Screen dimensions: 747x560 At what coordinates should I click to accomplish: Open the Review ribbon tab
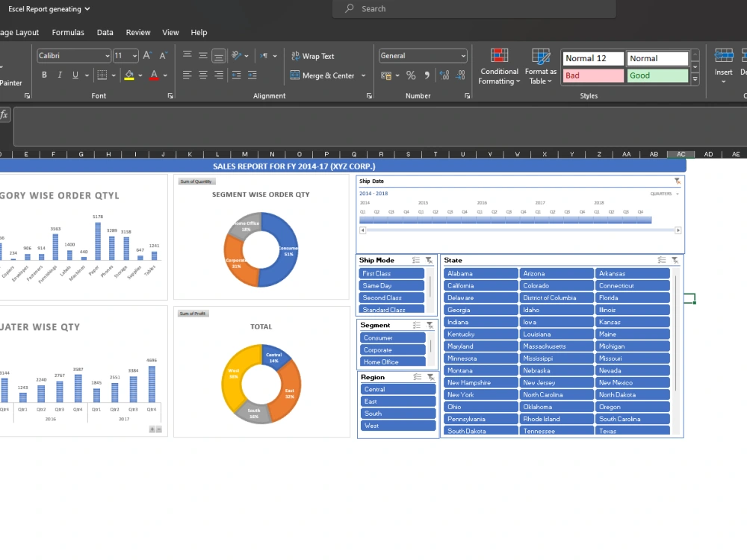pos(137,32)
